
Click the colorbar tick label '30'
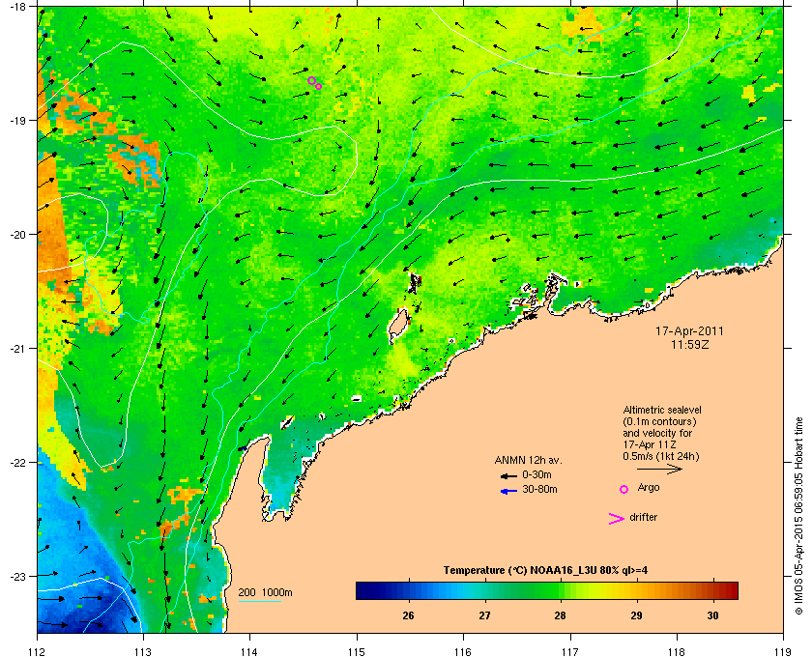point(713,615)
